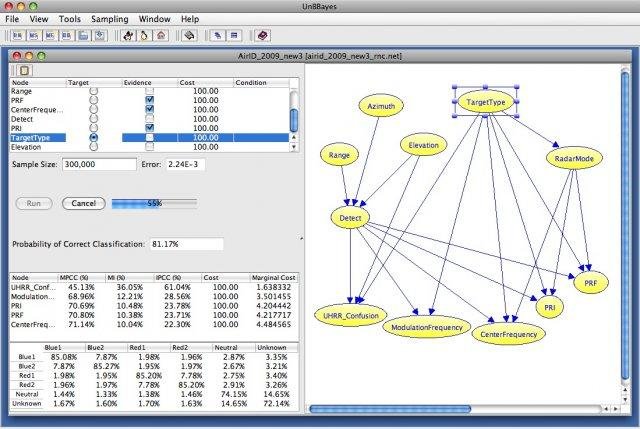Click the house toolbar icon
Image resolution: width=640 pixels, height=429 pixels.
161,36
